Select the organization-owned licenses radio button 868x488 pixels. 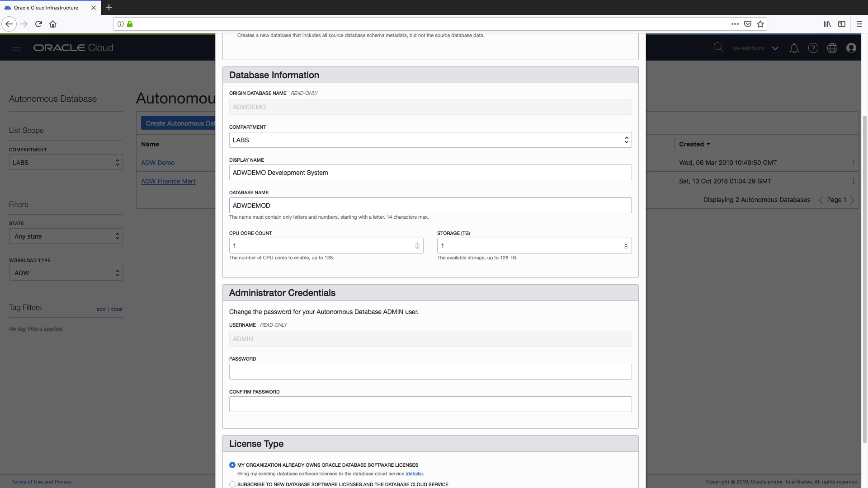232,465
